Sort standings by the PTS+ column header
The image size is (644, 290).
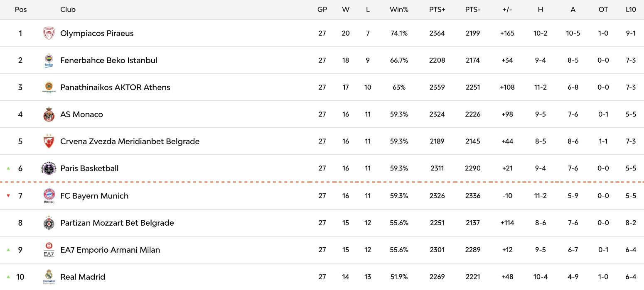[x=437, y=10]
